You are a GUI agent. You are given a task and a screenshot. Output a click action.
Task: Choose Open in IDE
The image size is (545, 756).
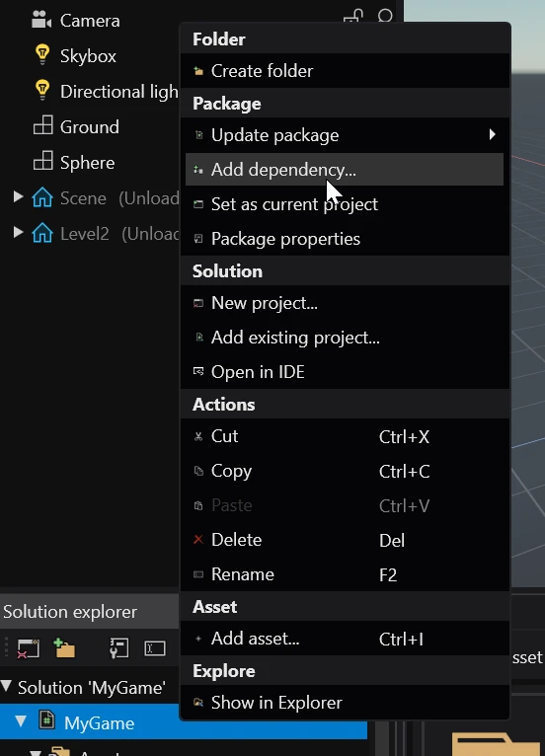(345, 372)
